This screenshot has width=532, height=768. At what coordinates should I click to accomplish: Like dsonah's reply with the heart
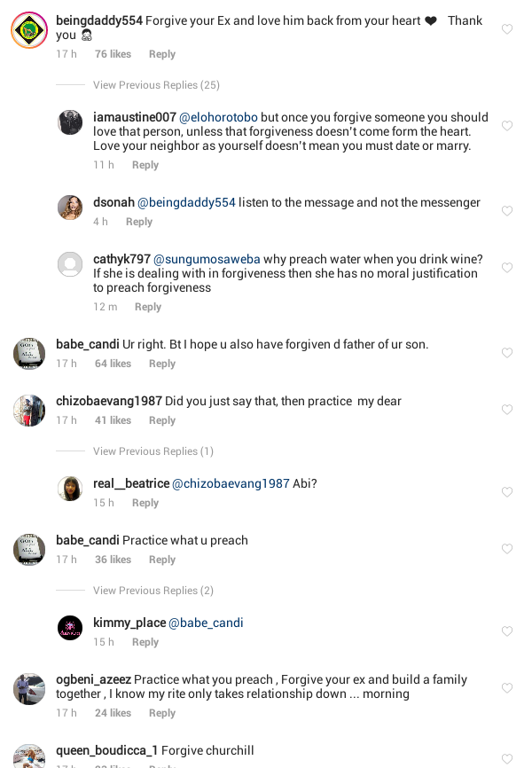tap(507, 211)
